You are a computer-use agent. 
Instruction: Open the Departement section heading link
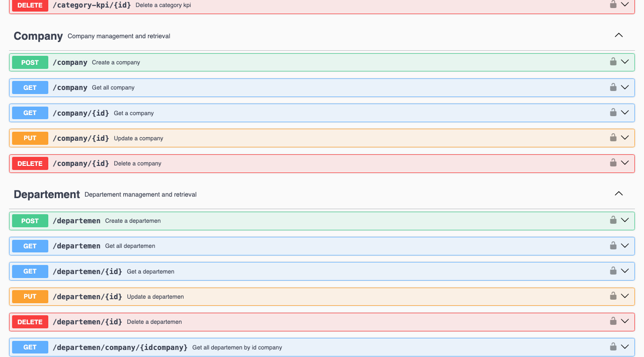(x=47, y=195)
